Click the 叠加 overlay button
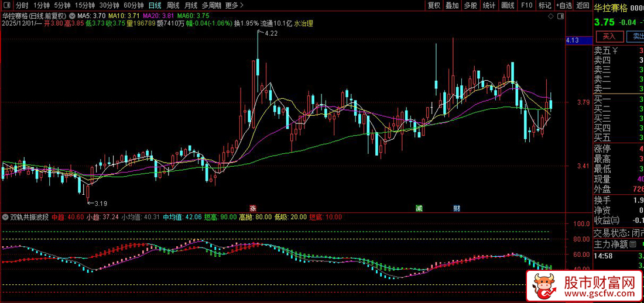644x303 pixels. pos(452,5)
